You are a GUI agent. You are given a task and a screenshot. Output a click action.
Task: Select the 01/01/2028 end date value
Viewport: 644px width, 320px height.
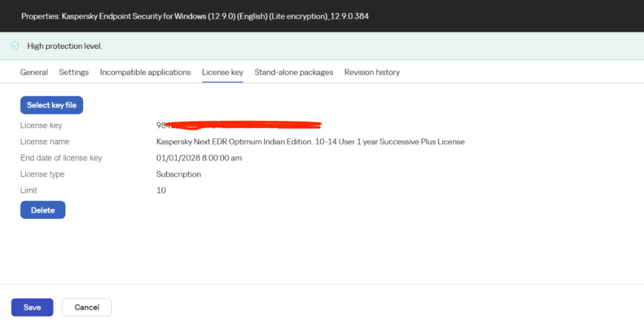point(199,158)
